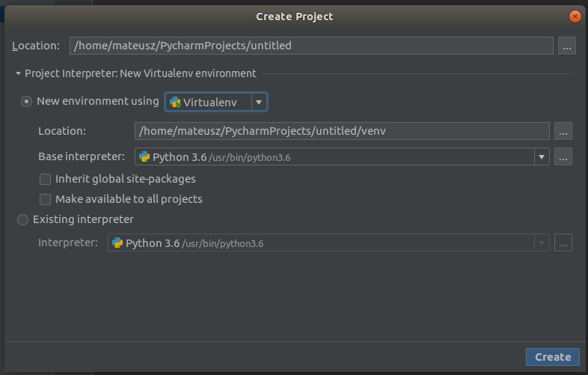Screen dimensions: 588x375
Task: Open the existing Interpreter dropdown arrow
Action: click(x=542, y=243)
